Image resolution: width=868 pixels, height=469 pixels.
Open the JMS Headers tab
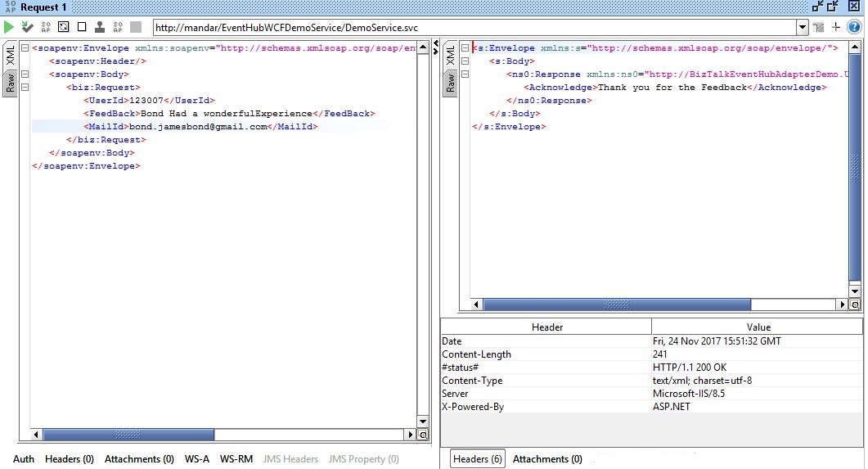[x=290, y=459]
